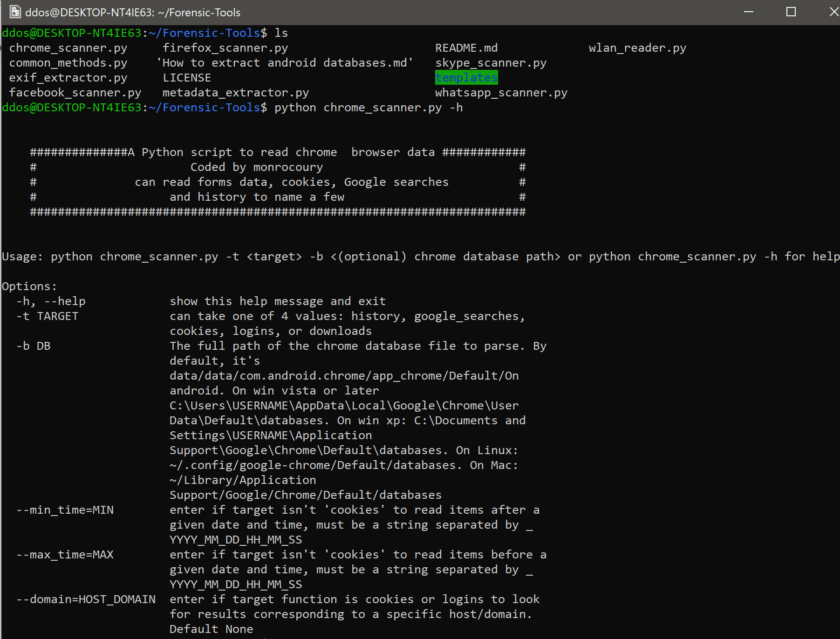Click the '--max_time=MAX' option
Screen dimensions: 840x639
click(65, 555)
